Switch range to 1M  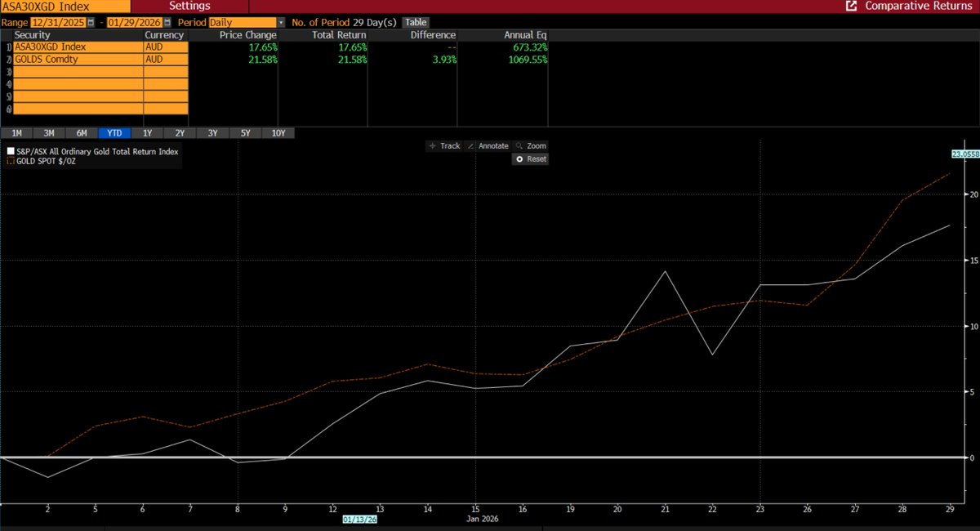pyautogui.click(x=16, y=132)
